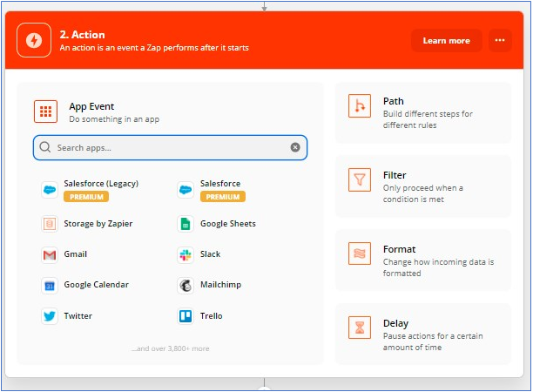Click "Pause actions for a certain amount of time"
The height and width of the screenshot is (392, 533).
[x=433, y=341]
